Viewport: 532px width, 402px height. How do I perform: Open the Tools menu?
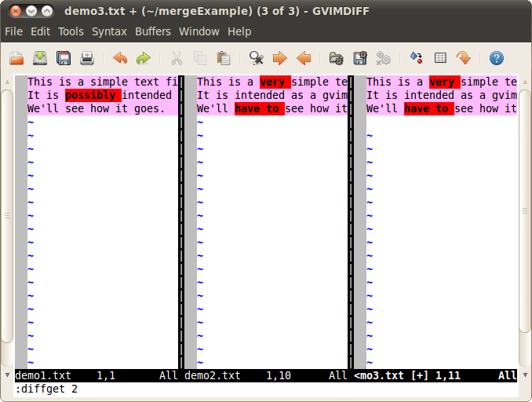pyautogui.click(x=71, y=31)
